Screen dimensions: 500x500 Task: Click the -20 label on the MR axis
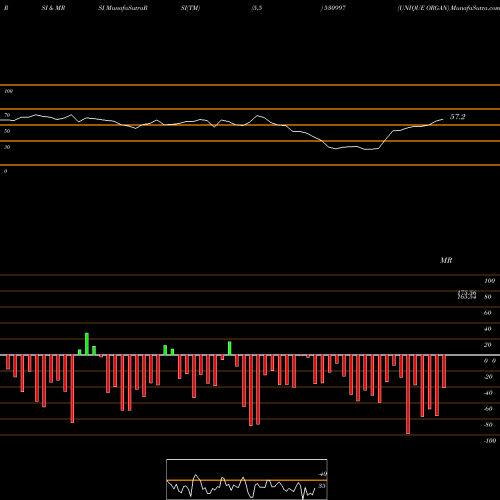(x=488, y=377)
